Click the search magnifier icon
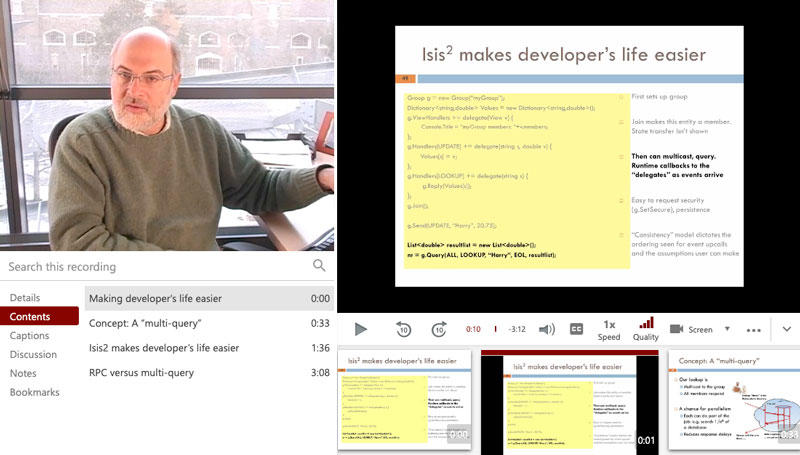800x455 pixels. pyautogui.click(x=319, y=266)
